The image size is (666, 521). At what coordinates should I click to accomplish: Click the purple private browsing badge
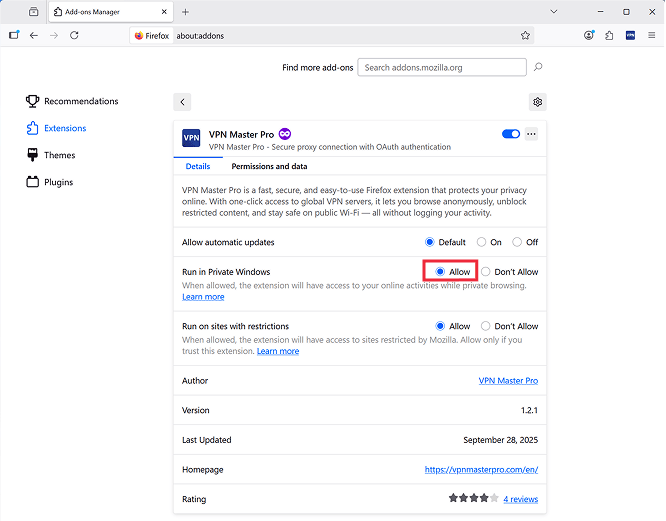[285, 134]
